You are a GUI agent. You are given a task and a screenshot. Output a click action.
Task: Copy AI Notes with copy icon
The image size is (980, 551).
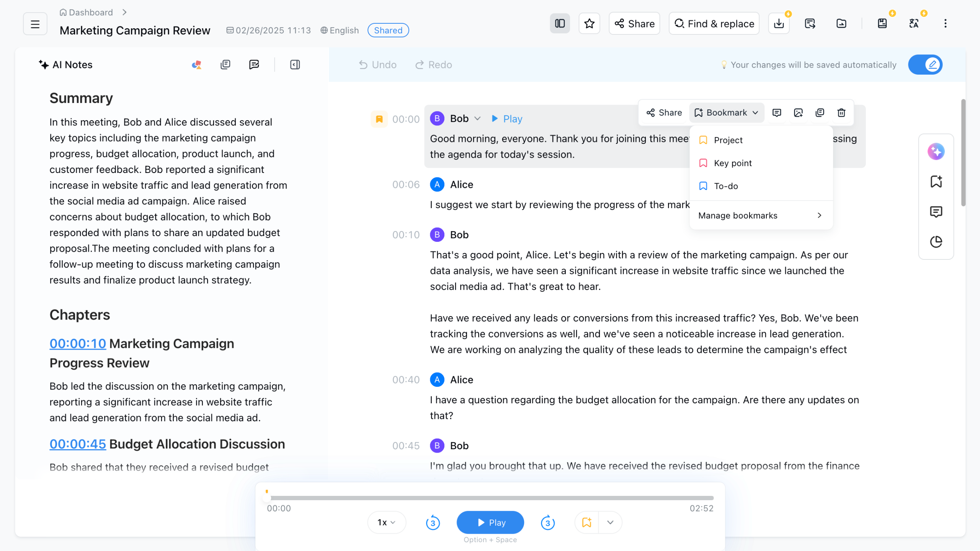click(x=225, y=65)
